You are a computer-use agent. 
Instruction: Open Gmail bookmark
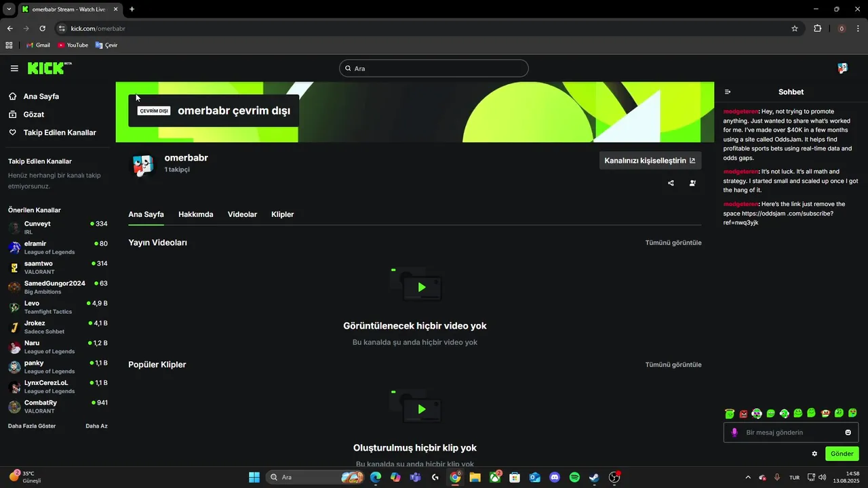(x=38, y=45)
